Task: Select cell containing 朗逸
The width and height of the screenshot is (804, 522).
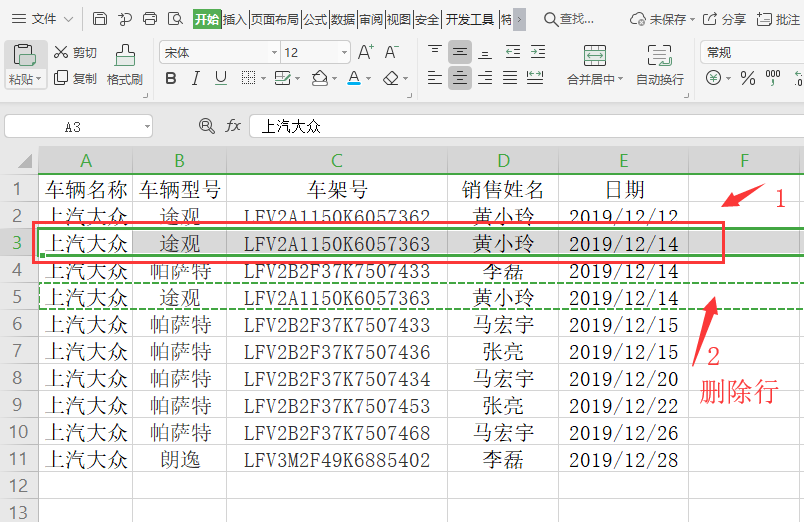Action: (x=179, y=459)
